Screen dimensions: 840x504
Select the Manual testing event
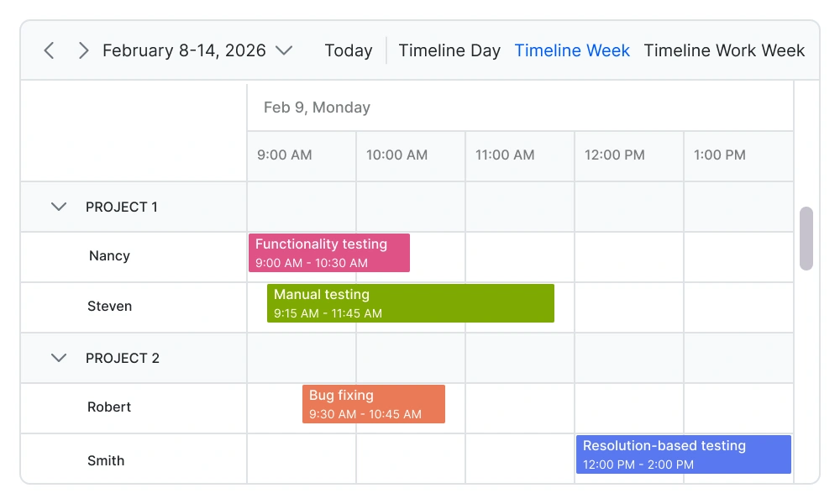coord(411,303)
